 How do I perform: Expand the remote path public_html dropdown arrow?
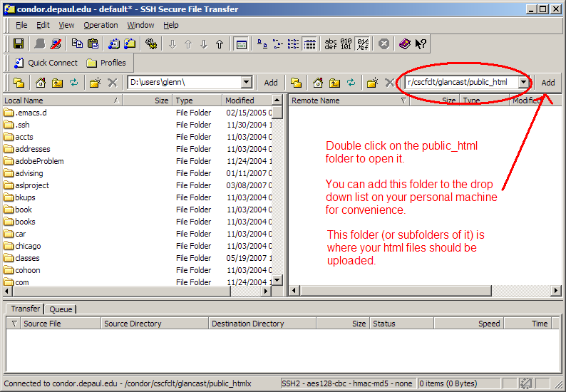tap(523, 82)
